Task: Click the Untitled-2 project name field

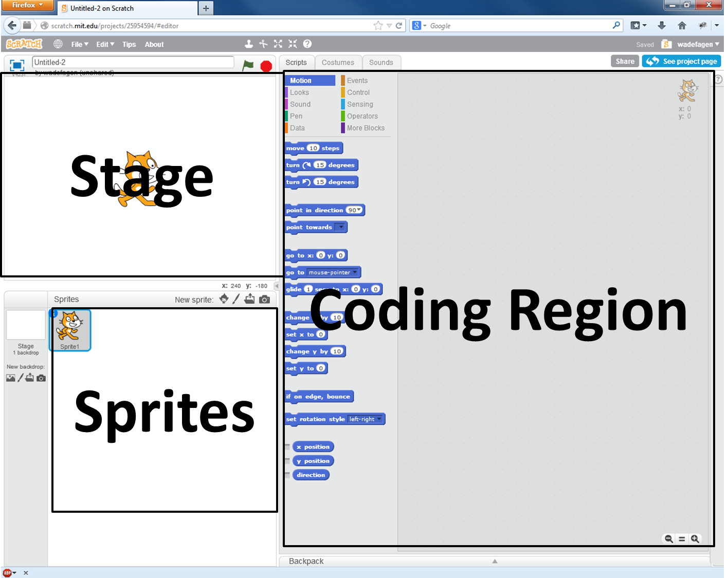Action: (x=133, y=62)
